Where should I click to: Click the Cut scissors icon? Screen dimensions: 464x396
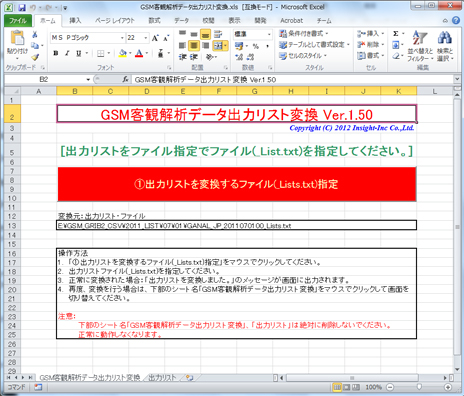click(35, 34)
